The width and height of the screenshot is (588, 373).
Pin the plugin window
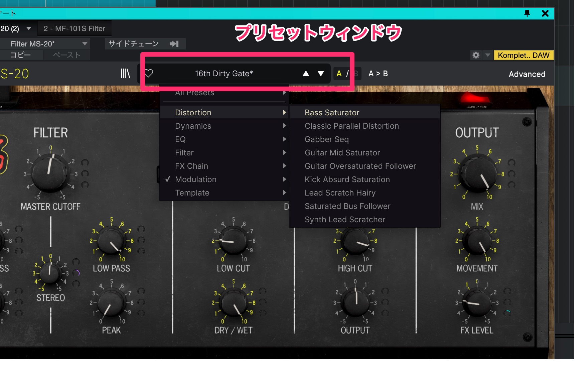click(527, 13)
